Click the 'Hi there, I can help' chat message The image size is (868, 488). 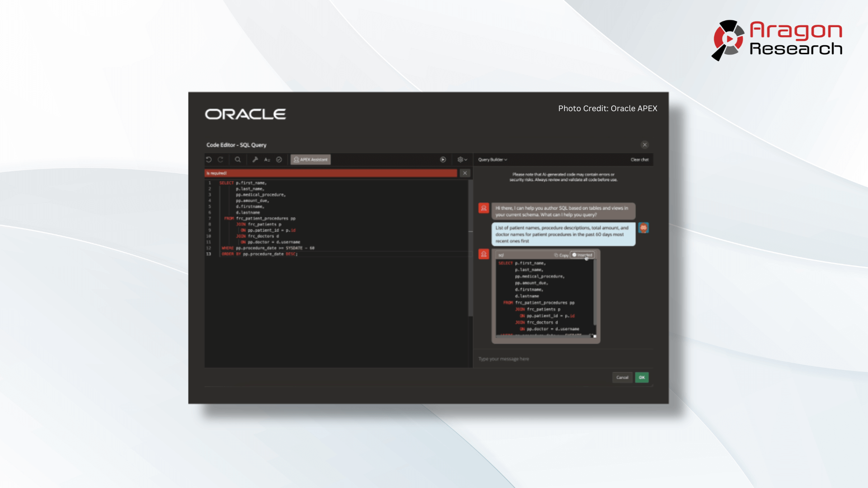click(563, 211)
